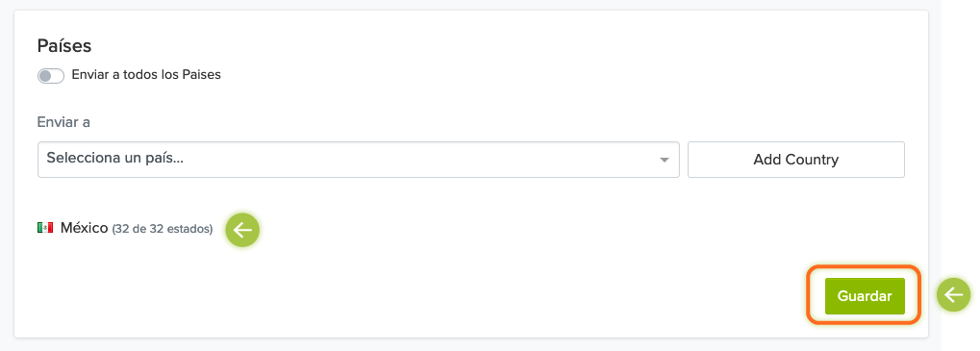Click the "(32 de 32 estados)" text
This screenshot has width=980, height=351.
[x=163, y=229]
